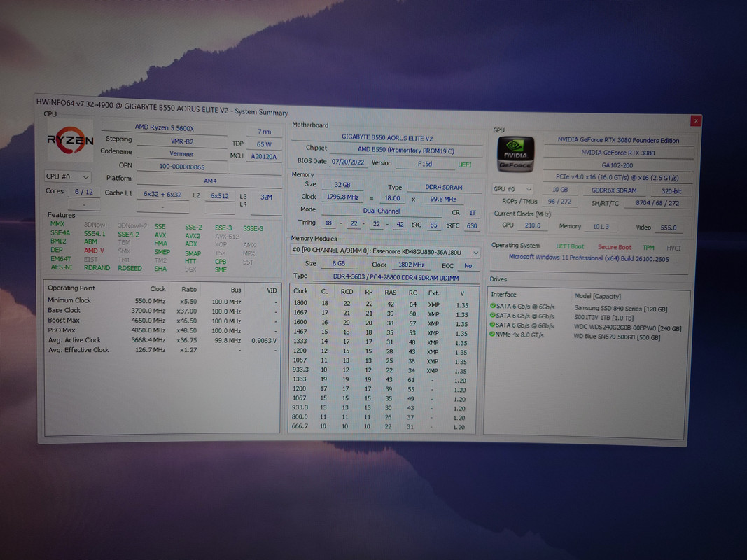Click the Interface column header in Drives

click(x=503, y=294)
